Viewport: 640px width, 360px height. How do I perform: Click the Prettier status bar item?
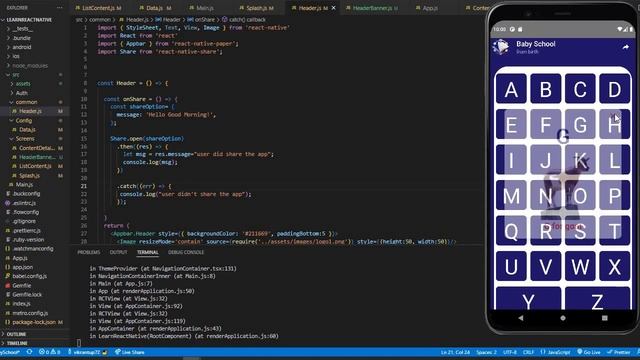(619, 352)
